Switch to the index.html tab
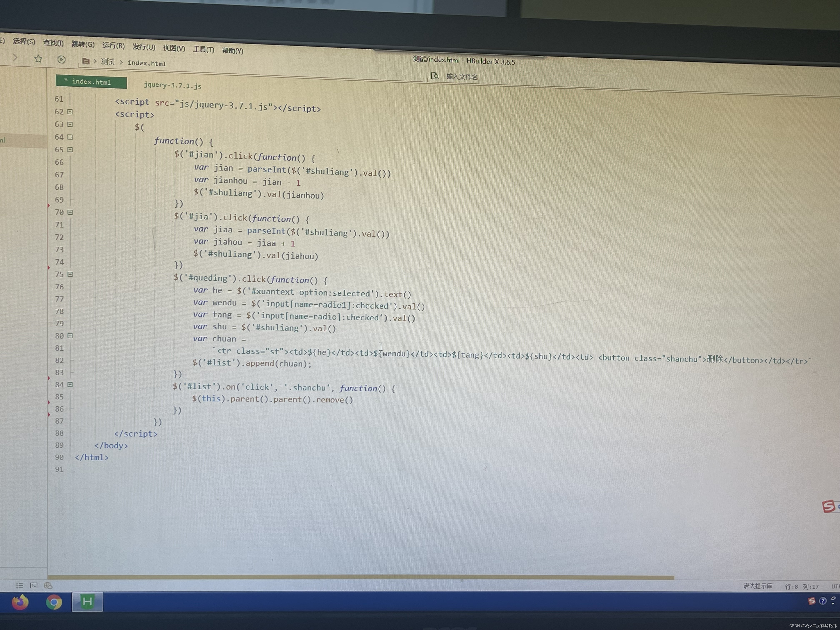The image size is (840, 630). point(91,82)
